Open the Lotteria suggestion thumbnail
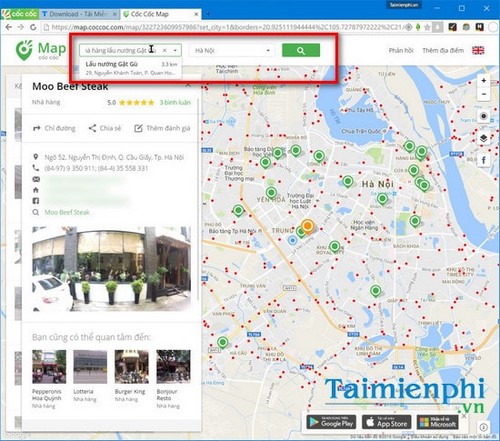 pos(90,366)
